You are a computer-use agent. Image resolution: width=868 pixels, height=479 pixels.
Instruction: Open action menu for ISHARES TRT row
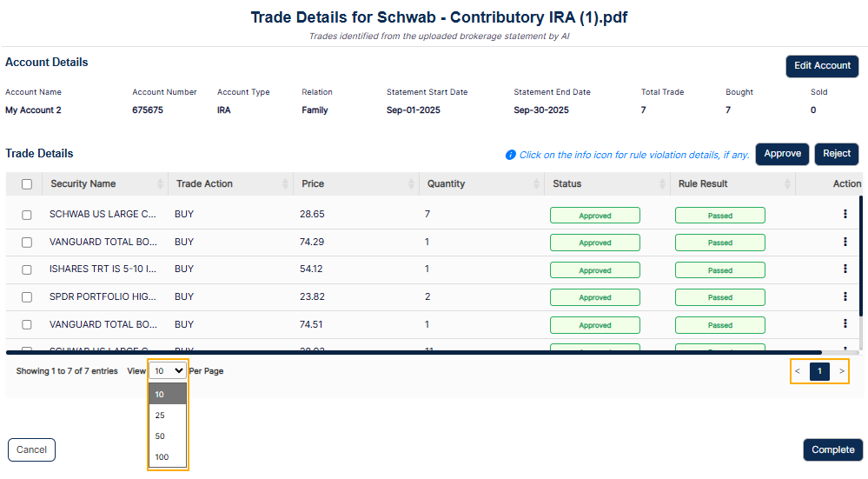pyautogui.click(x=845, y=269)
